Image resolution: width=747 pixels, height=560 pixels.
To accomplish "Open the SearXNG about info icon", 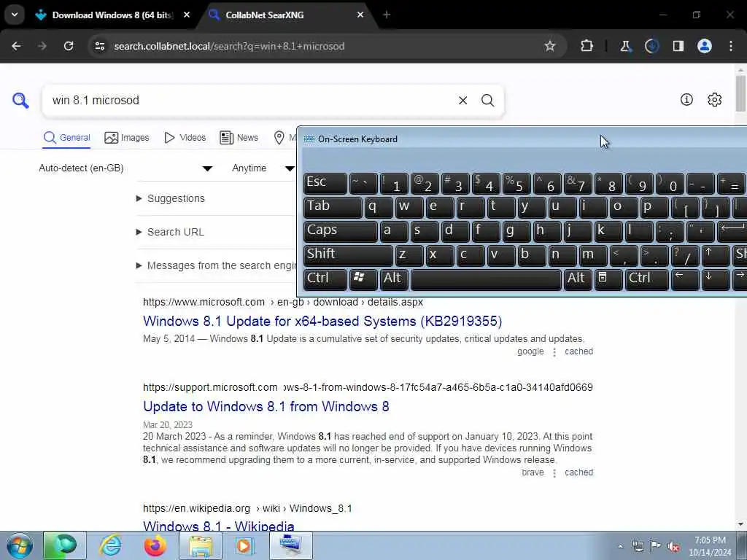I will [x=686, y=99].
